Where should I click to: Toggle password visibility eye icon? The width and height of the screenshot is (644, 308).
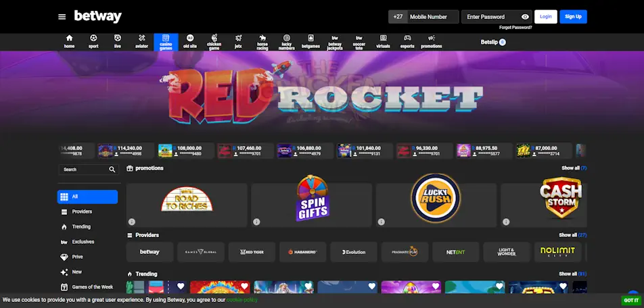coord(525,17)
